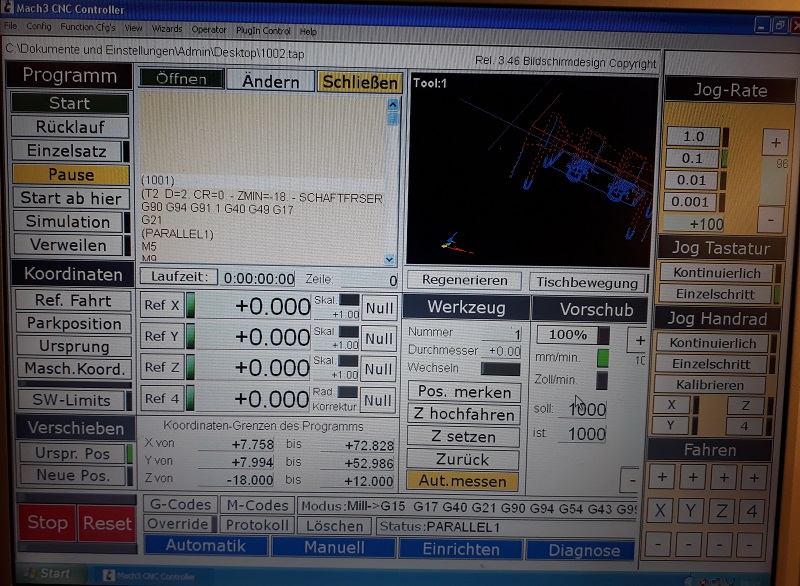The image size is (800, 586).
Task: Click Ref Y axis button
Action: click(162, 336)
